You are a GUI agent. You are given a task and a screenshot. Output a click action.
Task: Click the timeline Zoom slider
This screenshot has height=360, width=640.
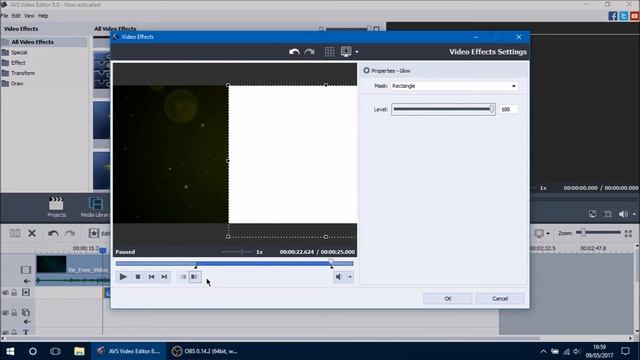click(598, 233)
